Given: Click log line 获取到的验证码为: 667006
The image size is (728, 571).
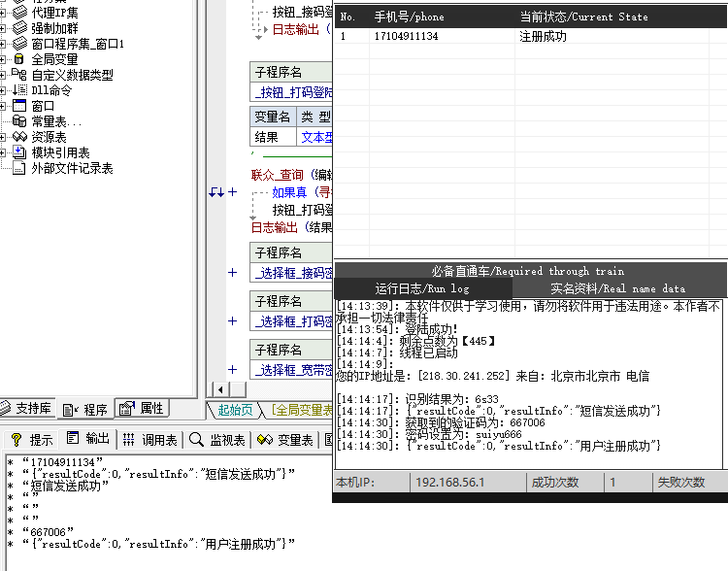Looking at the screenshot, I should [x=441, y=422].
